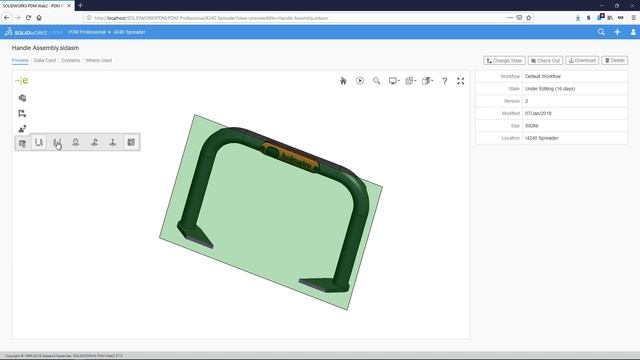Click the active section tool in left sidebar
This screenshot has width=640, height=360.
tap(22, 142)
